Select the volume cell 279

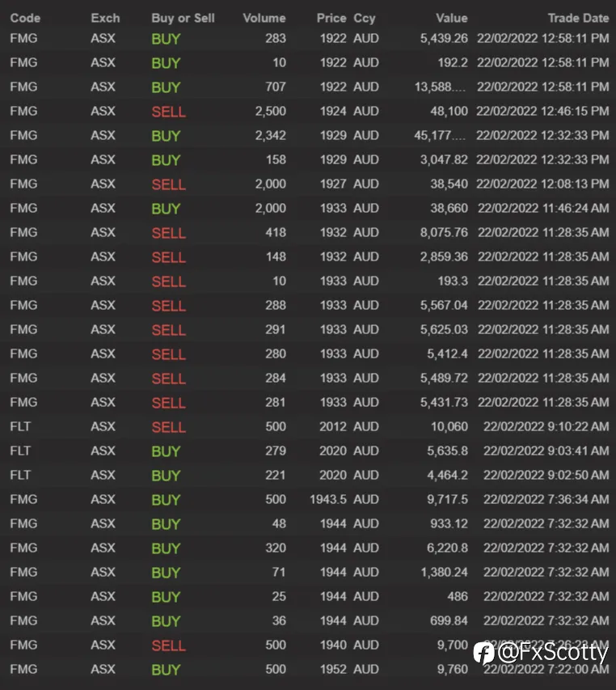[x=276, y=451]
